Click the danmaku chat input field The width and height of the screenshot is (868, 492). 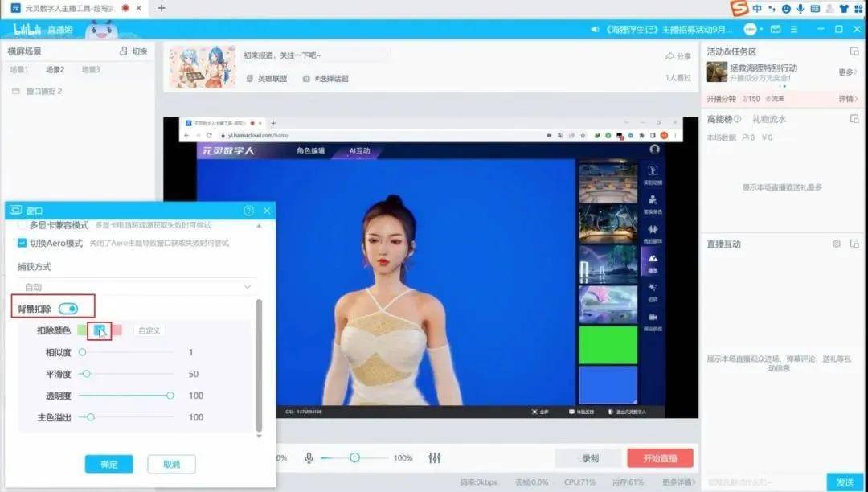tap(764, 482)
